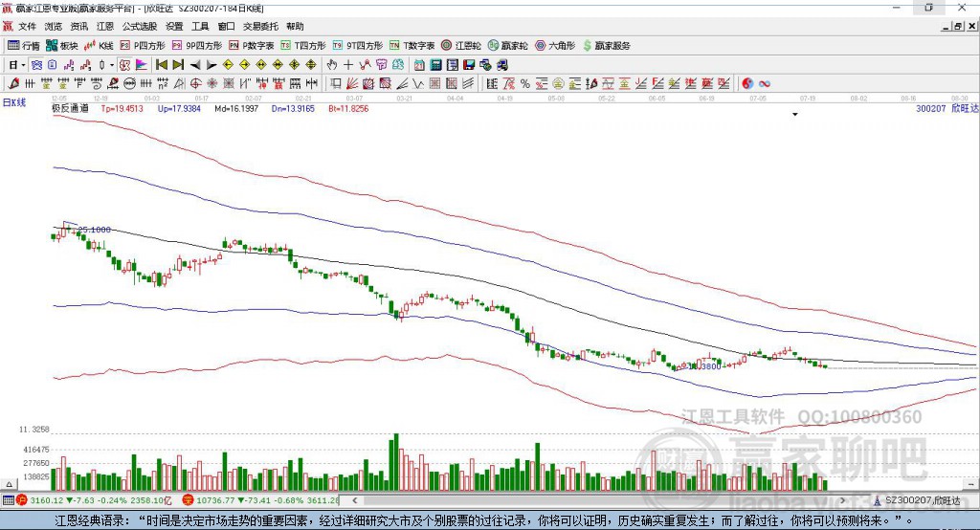Open the calendar date icon
The height and width of the screenshot is (530, 980).
point(419,65)
